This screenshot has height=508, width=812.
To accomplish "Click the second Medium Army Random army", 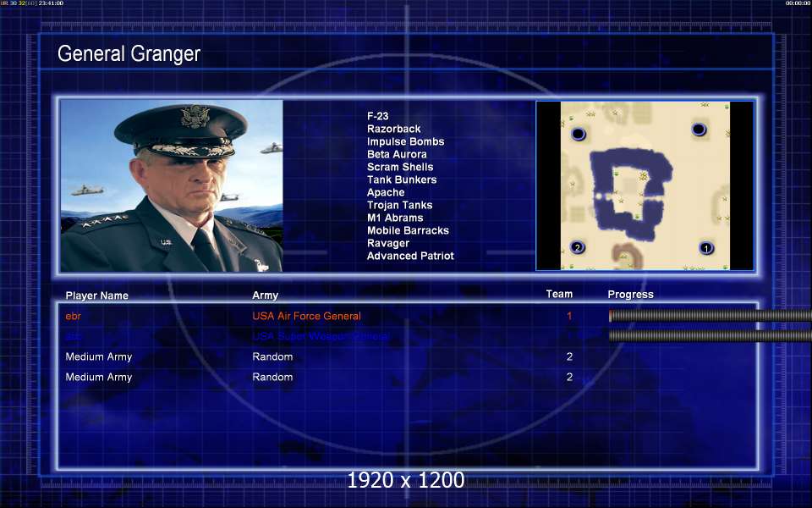I will (x=272, y=377).
